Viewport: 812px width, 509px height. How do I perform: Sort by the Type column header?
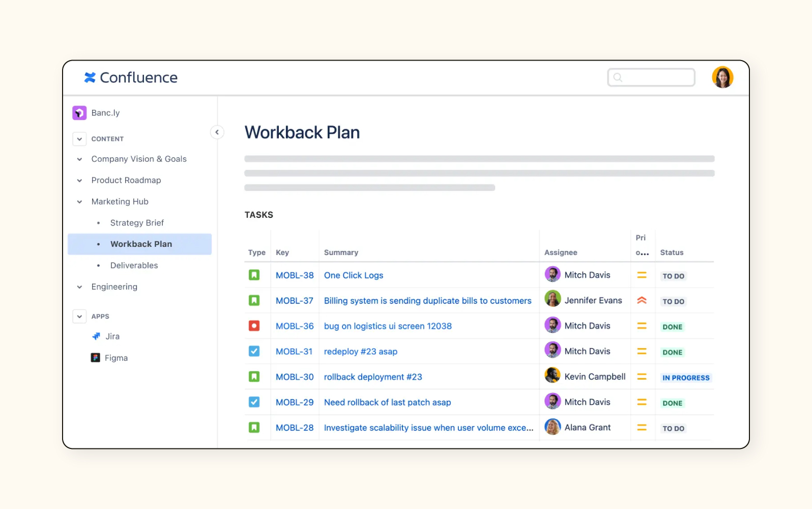257,252
